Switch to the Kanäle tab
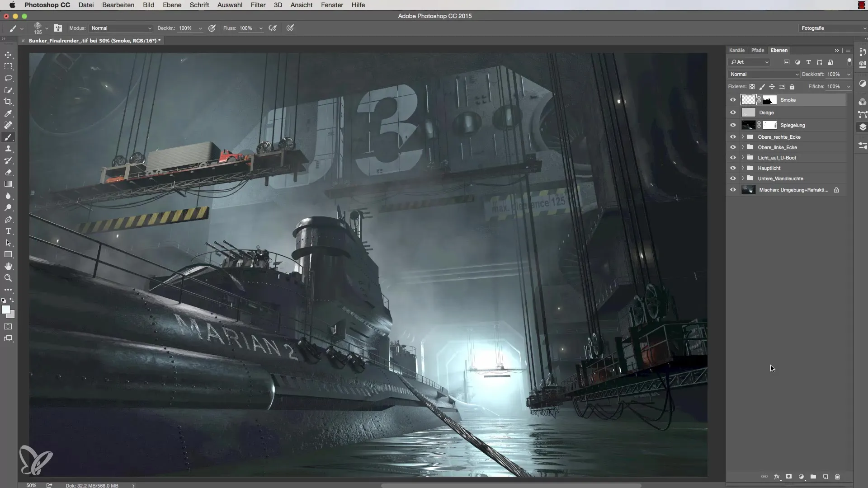 (x=737, y=50)
